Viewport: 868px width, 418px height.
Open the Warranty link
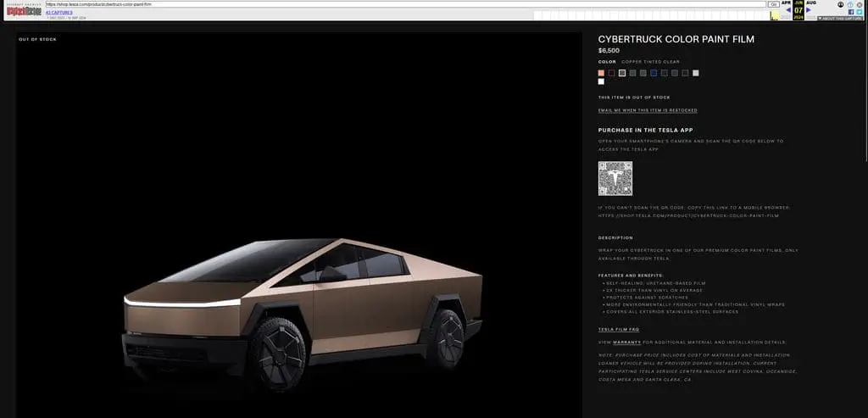[x=626, y=343]
